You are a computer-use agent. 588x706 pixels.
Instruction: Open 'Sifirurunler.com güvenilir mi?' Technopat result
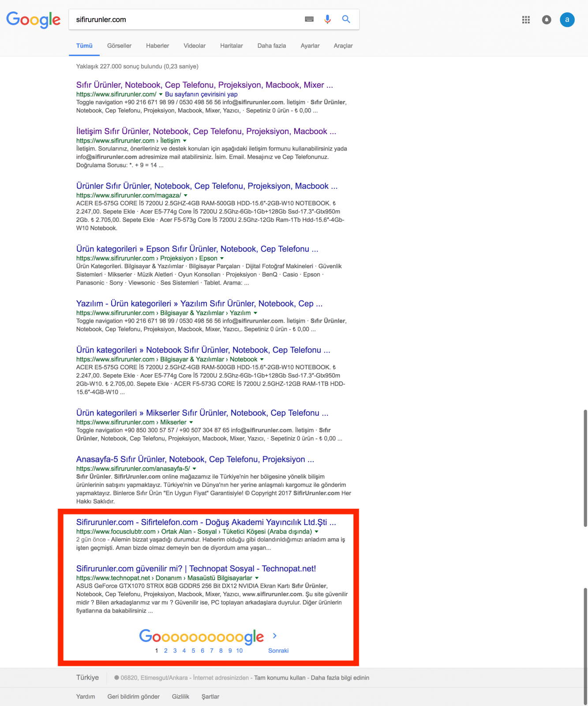pyautogui.click(x=196, y=569)
